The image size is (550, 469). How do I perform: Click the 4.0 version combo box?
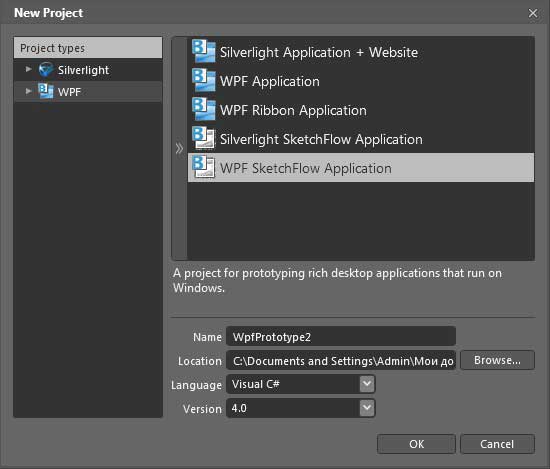(301, 408)
